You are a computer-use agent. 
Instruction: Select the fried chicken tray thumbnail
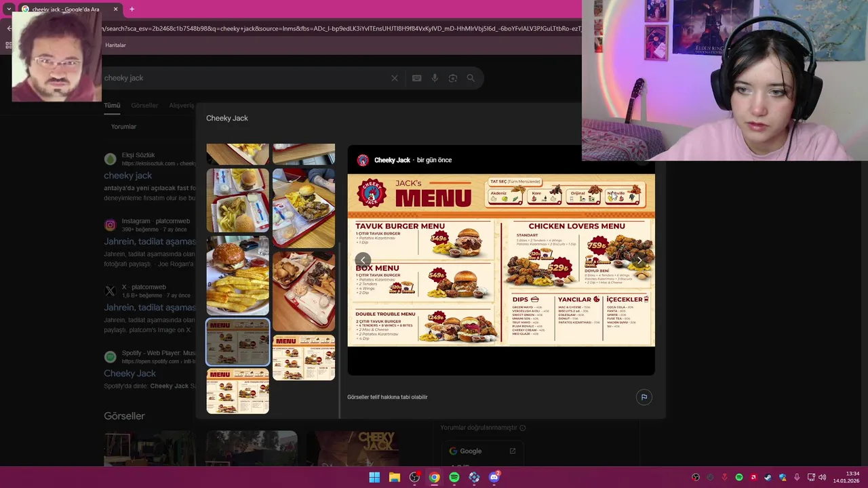[x=303, y=291]
